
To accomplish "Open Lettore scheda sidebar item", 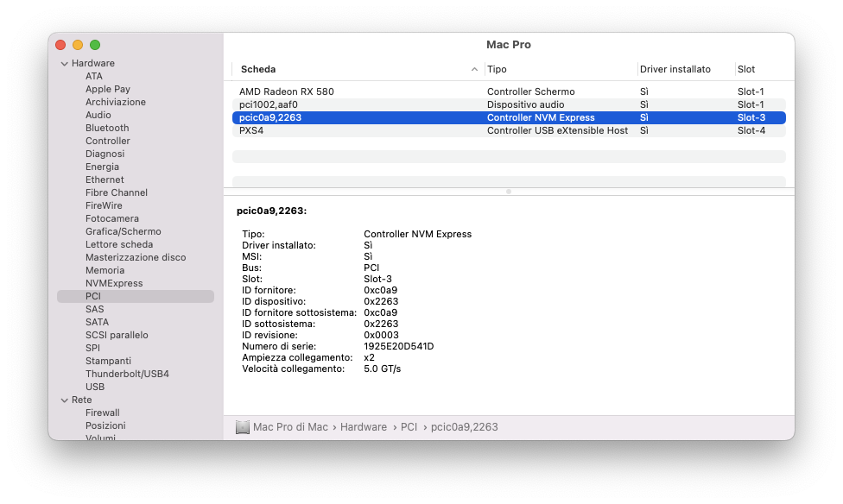I will coord(119,244).
